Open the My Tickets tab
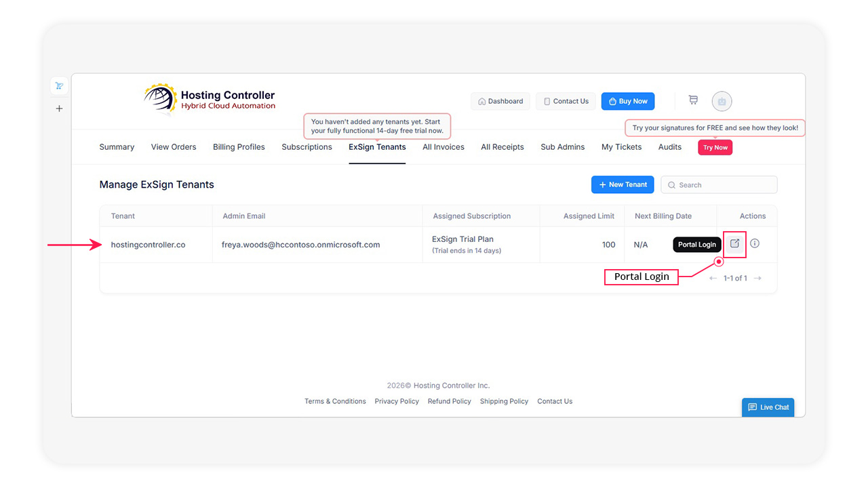 point(621,147)
